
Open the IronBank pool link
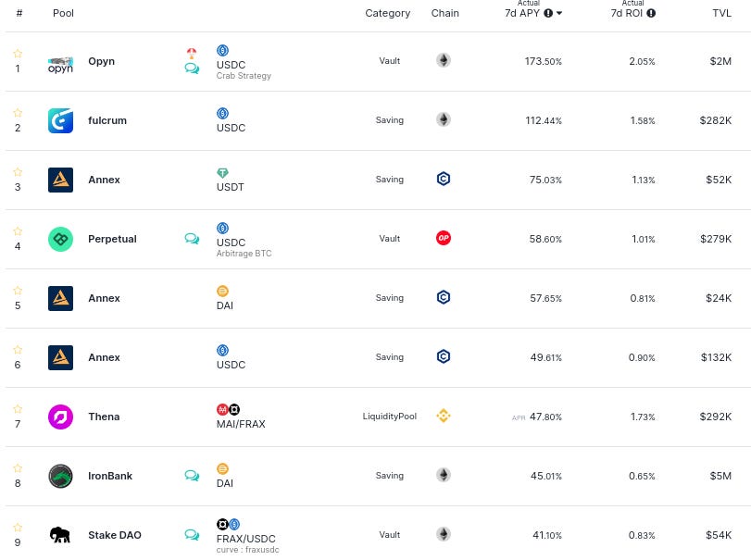tap(110, 477)
